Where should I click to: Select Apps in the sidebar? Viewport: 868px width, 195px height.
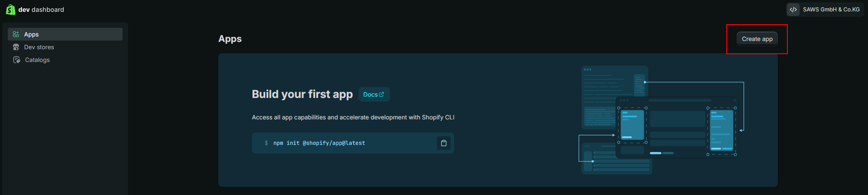(65, 34)
